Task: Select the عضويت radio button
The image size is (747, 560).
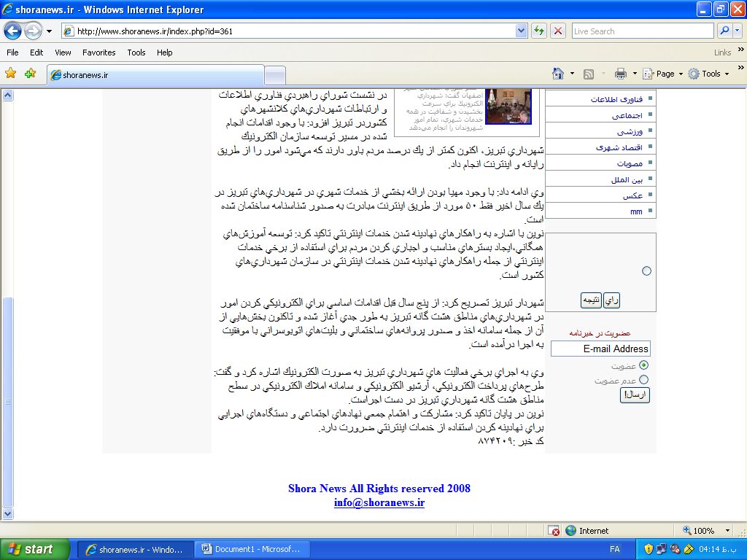Action: 643,365
